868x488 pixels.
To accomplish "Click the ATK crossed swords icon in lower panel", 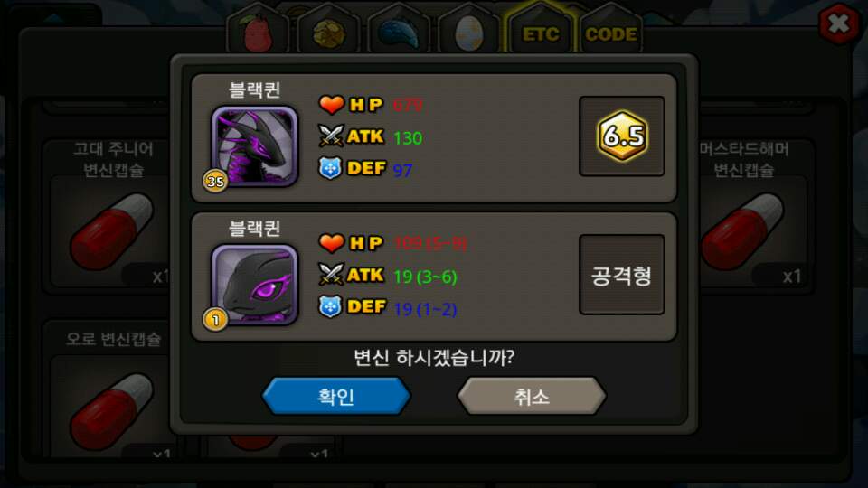I will (331, 275).
